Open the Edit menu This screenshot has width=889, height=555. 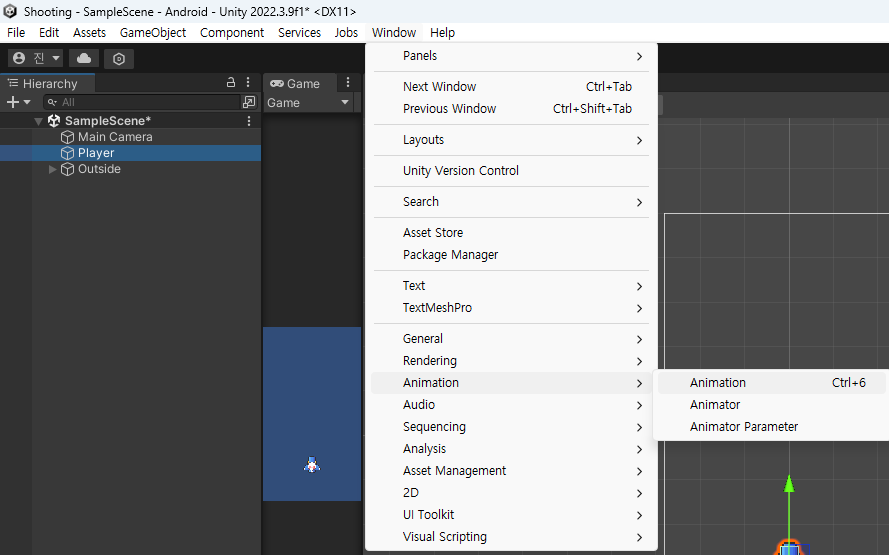pos(49,32)
